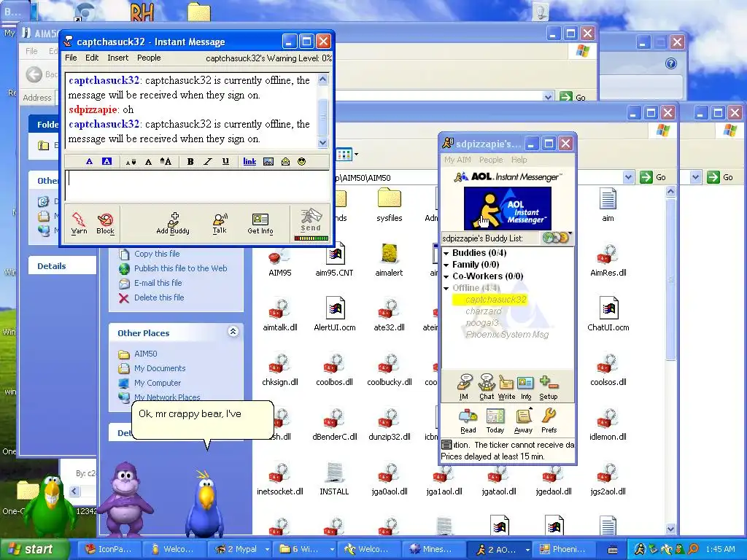Open Get Info for captchasuck32
Screen dimensions: 747x560
260,223
